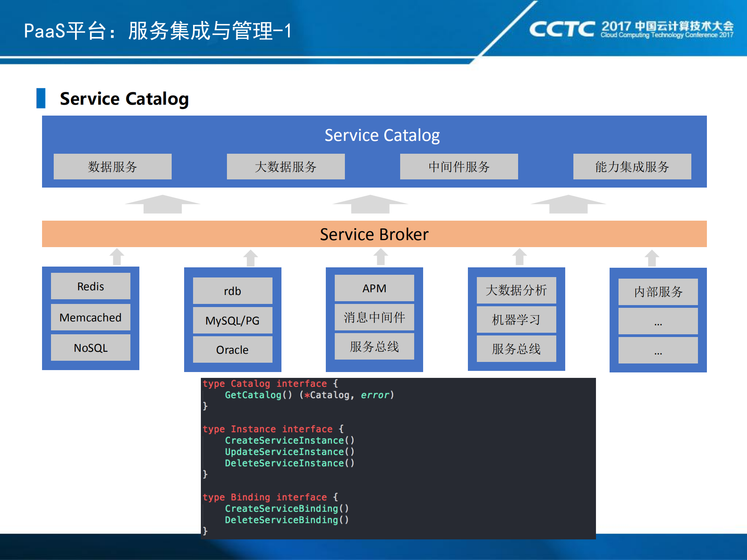
Task: Click the 中间件服务 label
Action: (459, 167)
